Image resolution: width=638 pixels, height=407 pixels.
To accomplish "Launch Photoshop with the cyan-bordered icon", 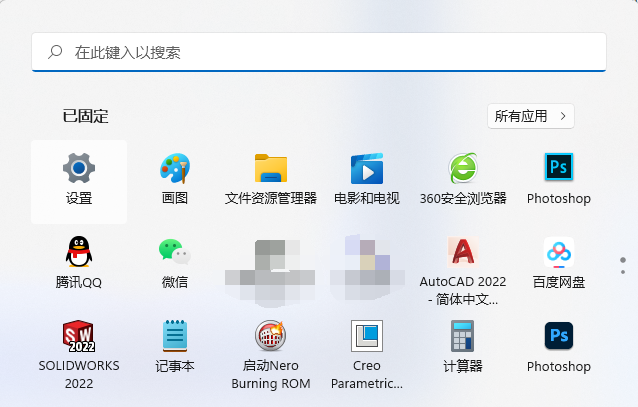I will pyautogui.click(x=559, y=179).
